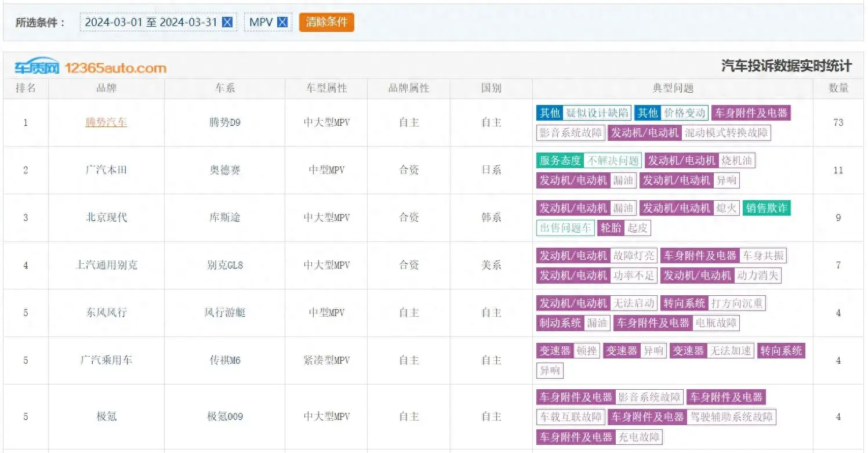This screenshot has width=868, height=453.
Task: Select the 东风风行 brand cell
Action: point(106,313)
